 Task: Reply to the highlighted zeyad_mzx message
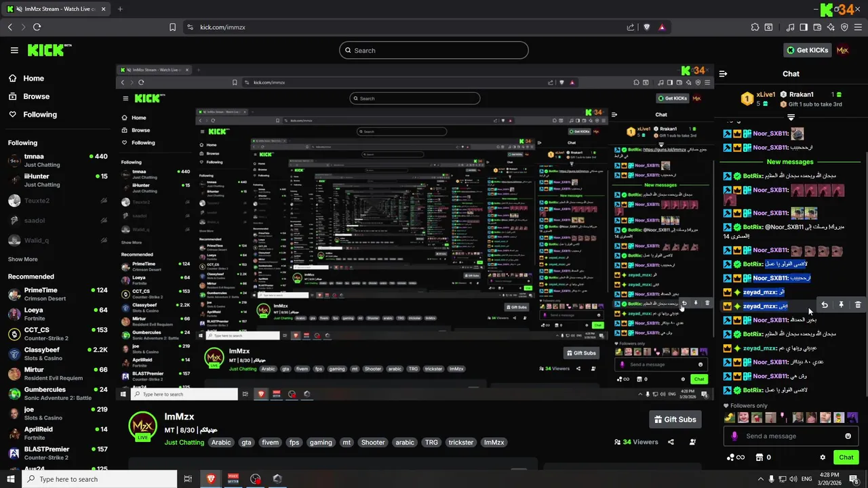pos(824,306)
